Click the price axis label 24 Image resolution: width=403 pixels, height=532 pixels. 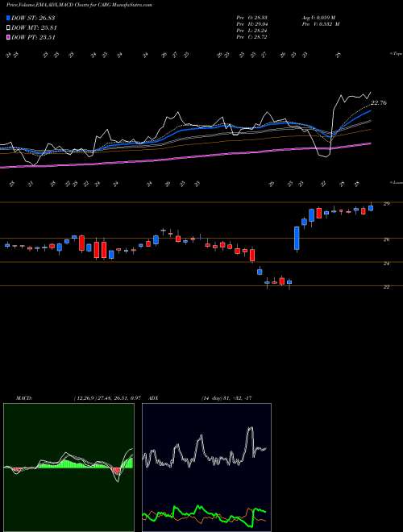(386, 263)
